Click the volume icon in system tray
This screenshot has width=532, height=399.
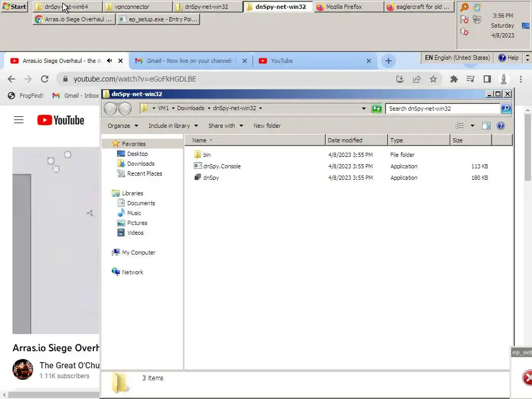tap(464, 32)
